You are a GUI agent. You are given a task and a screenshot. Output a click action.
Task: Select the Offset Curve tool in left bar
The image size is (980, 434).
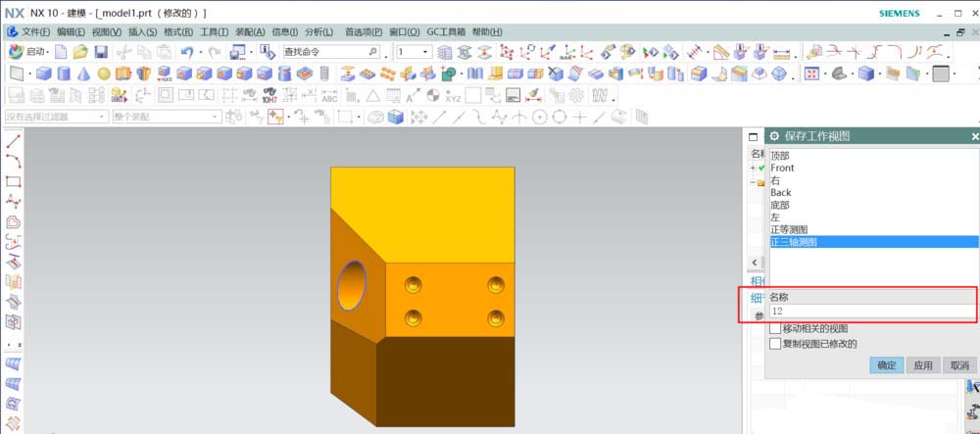(13, 221)
